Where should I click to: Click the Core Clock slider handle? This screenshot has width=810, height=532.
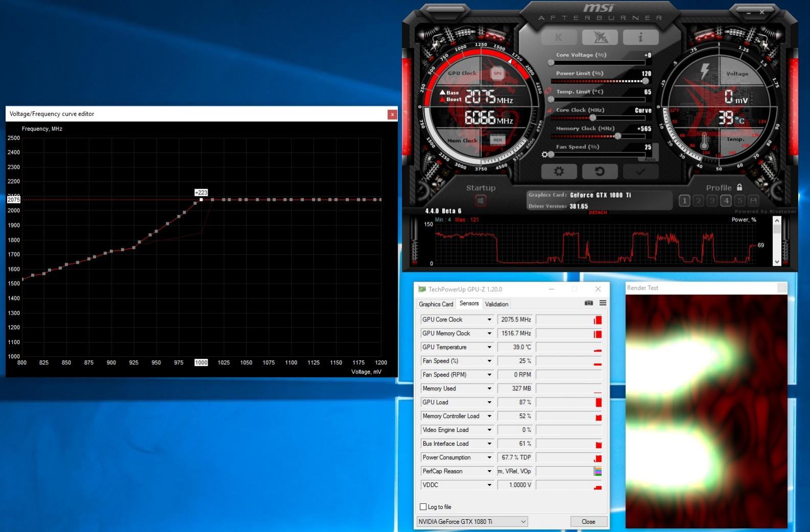593,118
